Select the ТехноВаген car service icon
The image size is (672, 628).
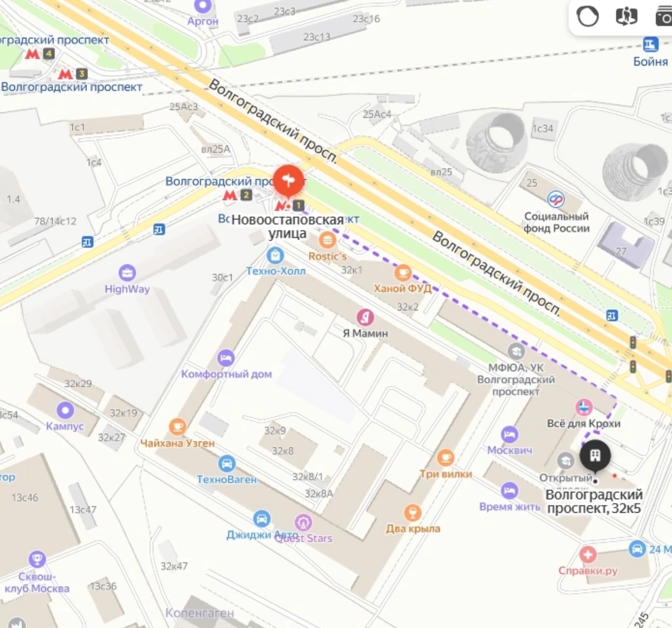tap(227, 464)
